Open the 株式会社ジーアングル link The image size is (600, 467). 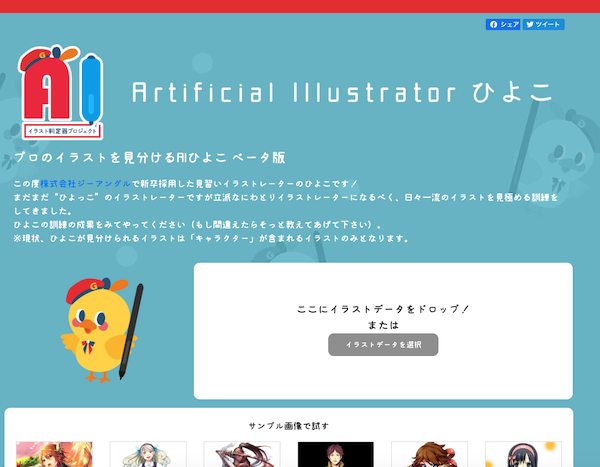point(85,184)
